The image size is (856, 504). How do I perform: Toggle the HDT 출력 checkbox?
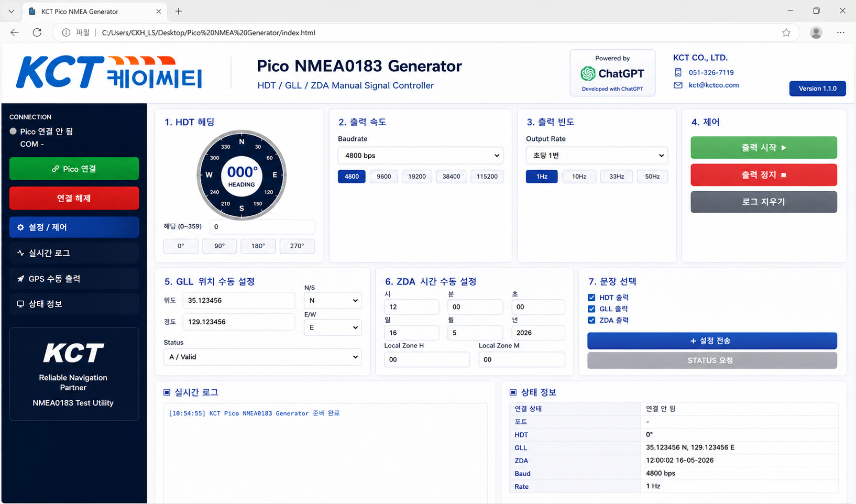(x=591, y=298)
